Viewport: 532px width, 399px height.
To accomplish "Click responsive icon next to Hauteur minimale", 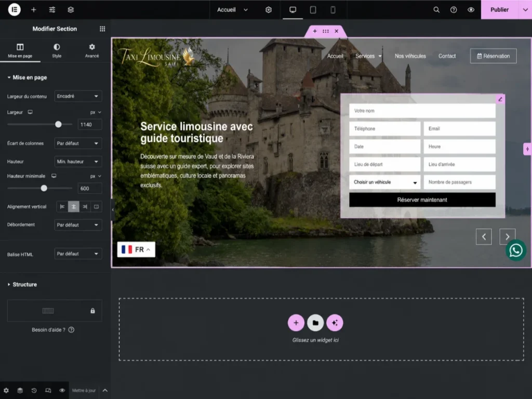I will tap(54, 176).
